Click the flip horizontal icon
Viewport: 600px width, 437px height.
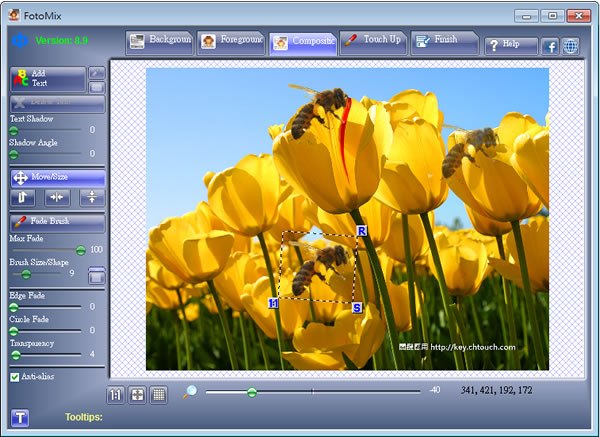tap(57, 199)
